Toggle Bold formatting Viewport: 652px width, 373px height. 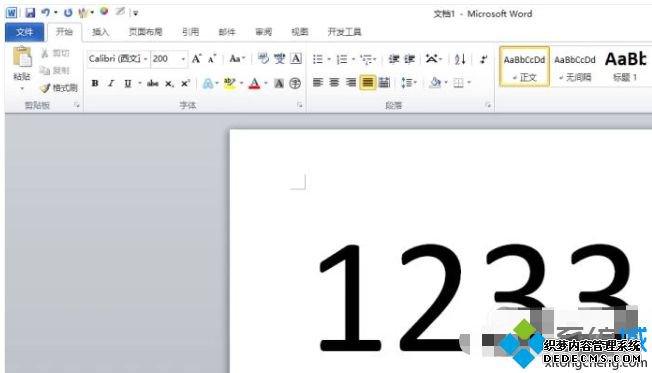coord(95,83)
